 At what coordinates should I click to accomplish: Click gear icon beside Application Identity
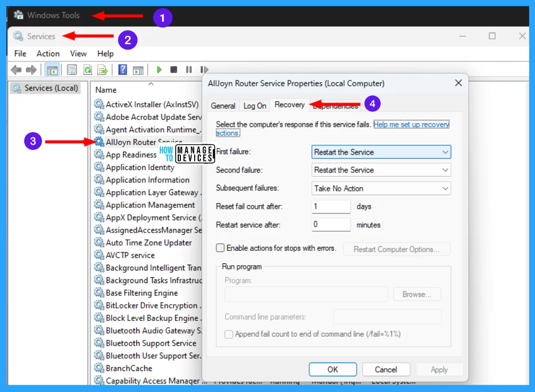(x=99, y=167)
